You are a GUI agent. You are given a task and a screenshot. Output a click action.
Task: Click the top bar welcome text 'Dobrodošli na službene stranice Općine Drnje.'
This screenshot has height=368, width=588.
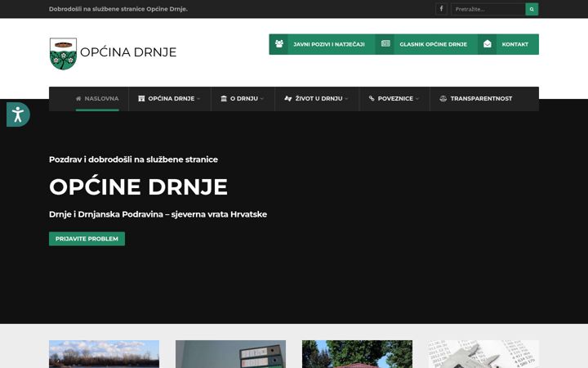(x=118, y=9)
